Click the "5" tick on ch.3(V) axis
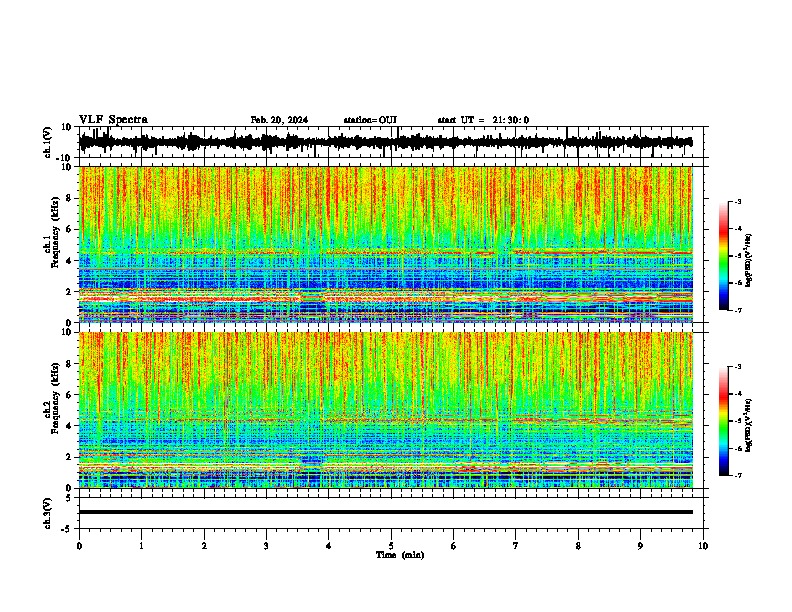 point(70,497)
